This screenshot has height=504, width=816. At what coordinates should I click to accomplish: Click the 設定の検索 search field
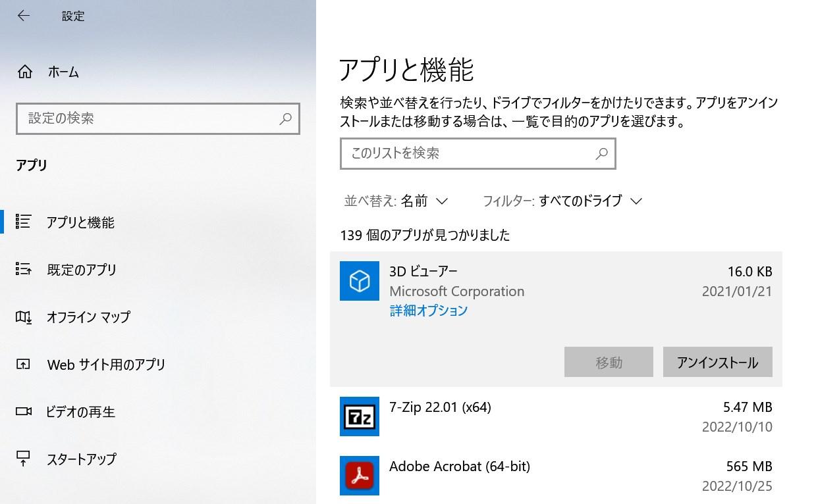pyautogui.click(x=158, y=119)
